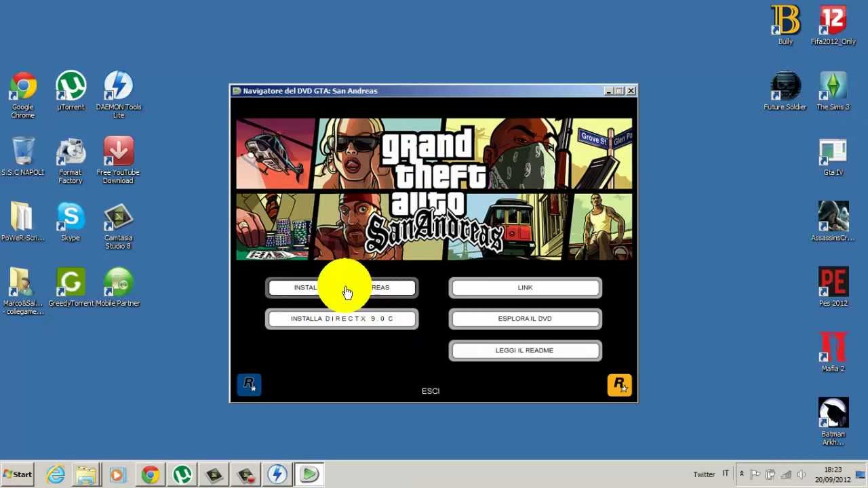
Task: Click the orange Rockstar Games logo
Action: (x=619, y=384)
